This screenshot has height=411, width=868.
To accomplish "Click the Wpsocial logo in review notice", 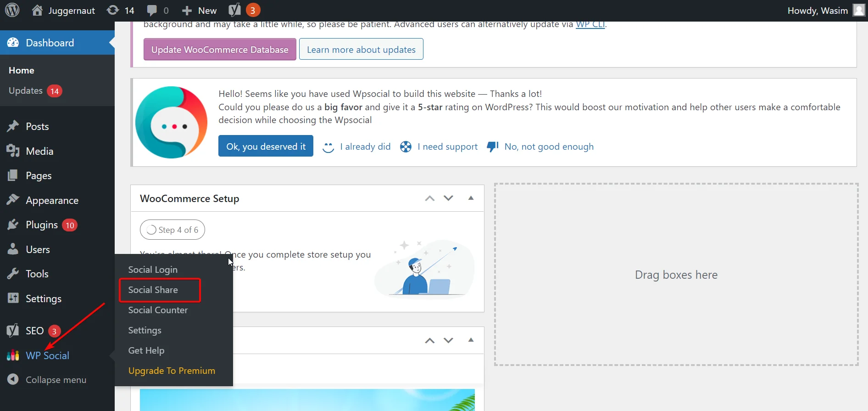I will (171, 122).
